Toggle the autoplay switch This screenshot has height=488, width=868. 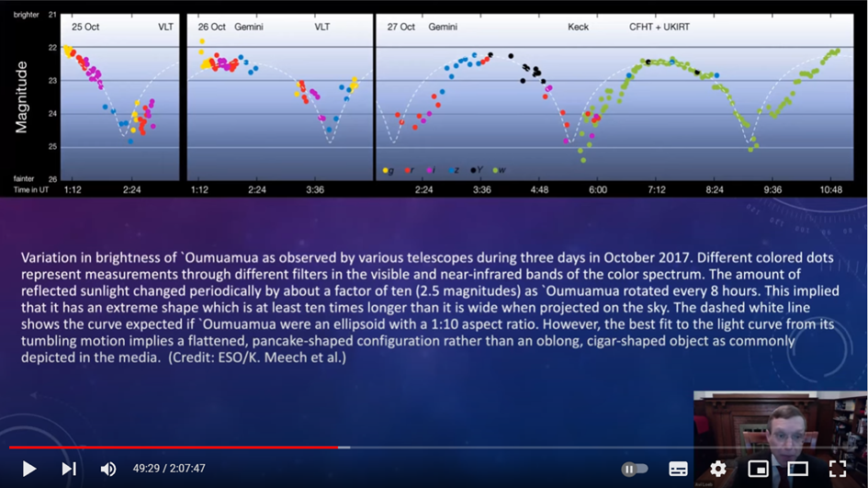(635, 469)
